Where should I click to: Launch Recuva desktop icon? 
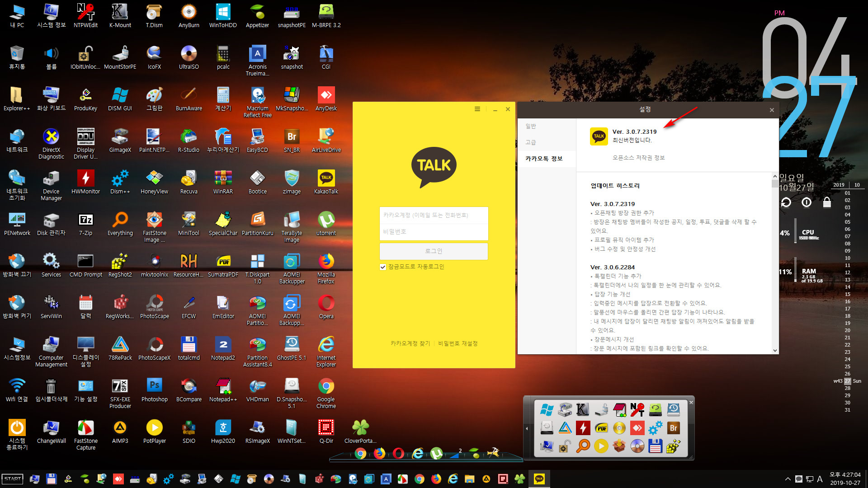click(x=189, y=182)
